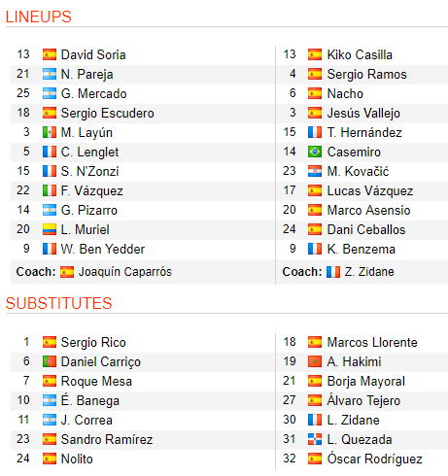Viewport: 448px width, 476px height.
Task: Click the Croatia flag next to M. Kovačić
Action: pos(315,171)
